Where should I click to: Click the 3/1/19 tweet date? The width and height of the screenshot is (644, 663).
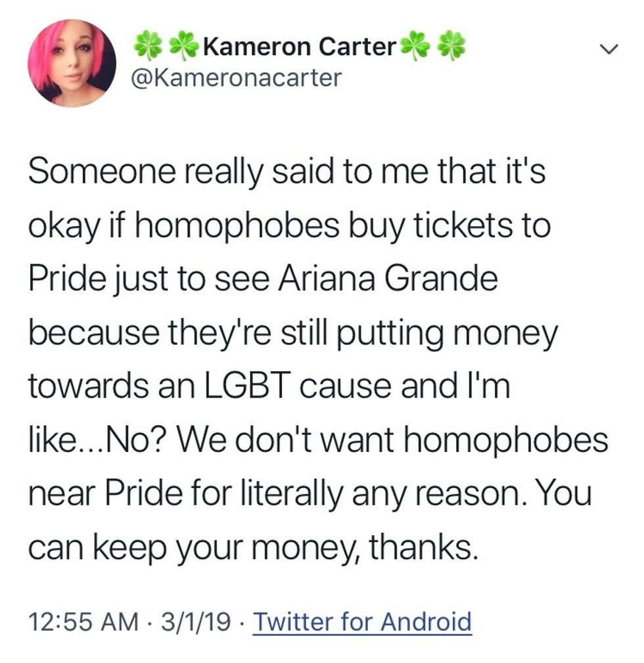(x=196, y=621)
